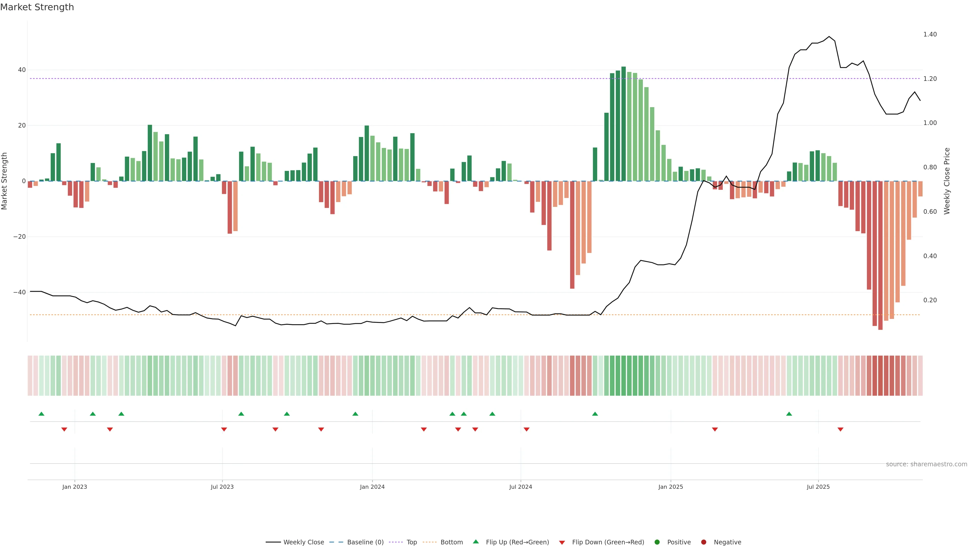This screenshot has width=980, height=551.
Task: Click the Jan 2024 x-axis label
Action: tap(372, 487)
